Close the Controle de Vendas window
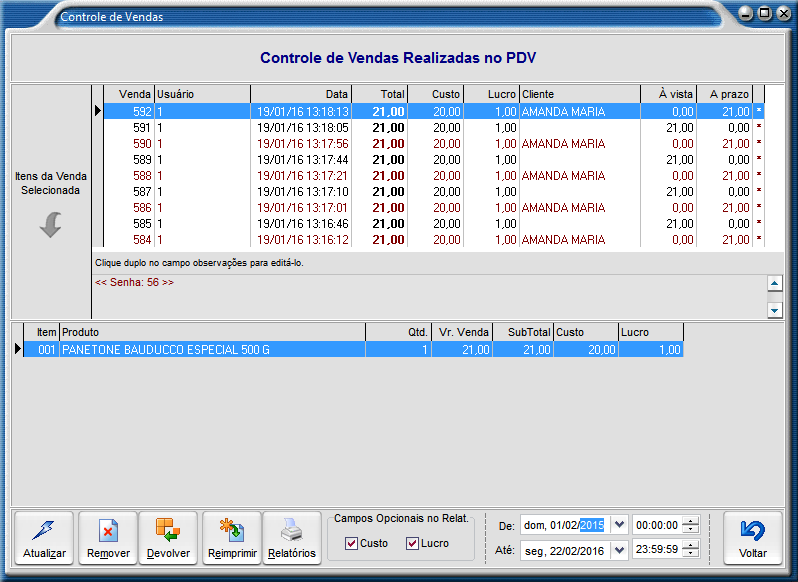798x582 pixels. click(x=784, y=13)
